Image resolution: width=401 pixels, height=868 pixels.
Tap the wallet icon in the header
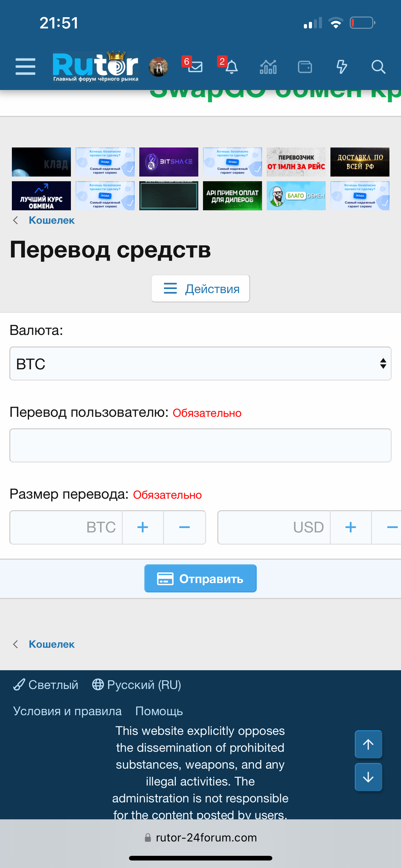point(305,67)
